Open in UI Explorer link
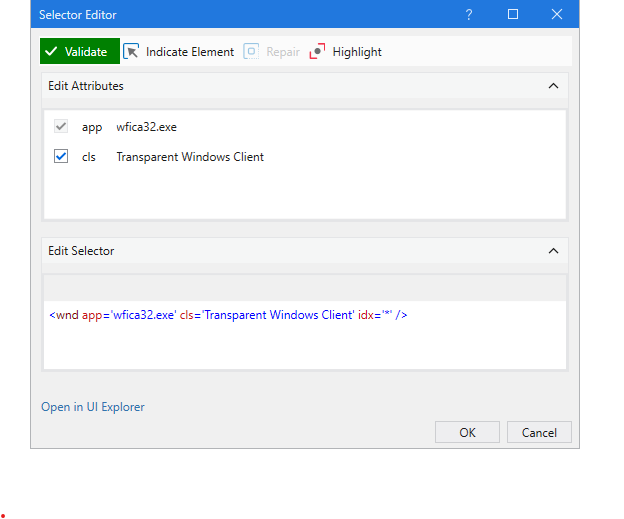 click(93, 407)
